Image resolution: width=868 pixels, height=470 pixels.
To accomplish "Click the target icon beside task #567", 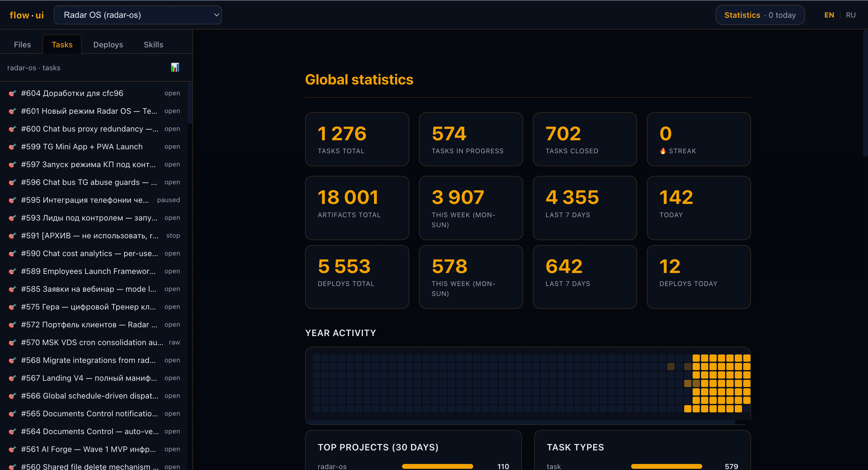I will (12, 378).
